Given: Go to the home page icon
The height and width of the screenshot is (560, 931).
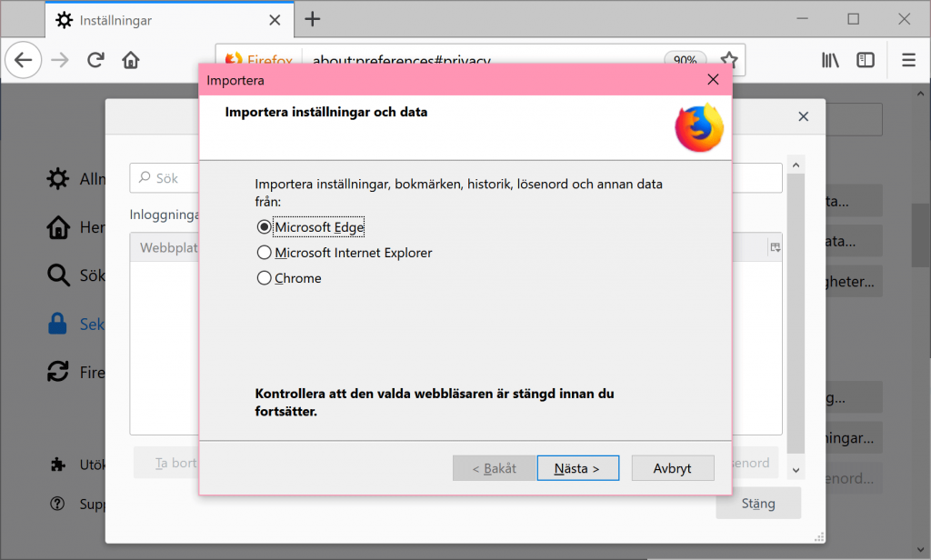Looking at the screenshot, I should 131,60.
